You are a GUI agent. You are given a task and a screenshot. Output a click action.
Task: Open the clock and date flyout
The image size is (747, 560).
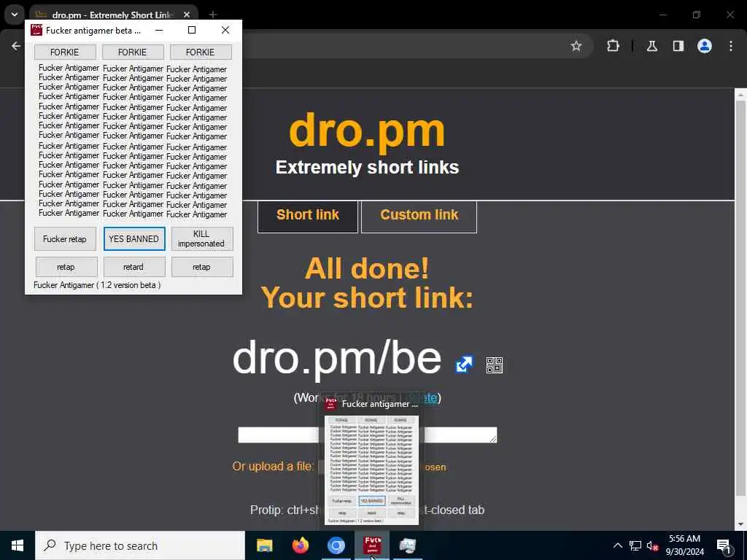(x=684, y=545)
